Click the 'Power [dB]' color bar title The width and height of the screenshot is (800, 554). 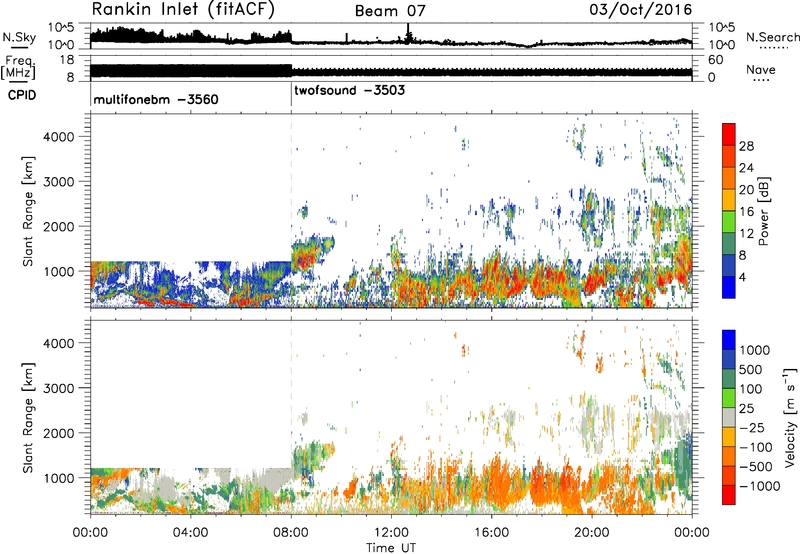pos(763,211)
